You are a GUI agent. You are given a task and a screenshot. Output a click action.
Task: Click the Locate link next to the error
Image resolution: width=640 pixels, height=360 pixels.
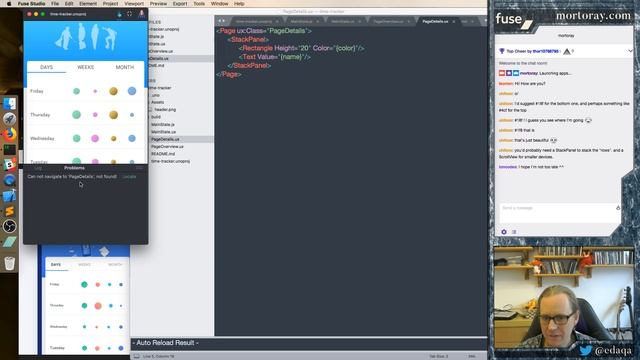[129, 177]
